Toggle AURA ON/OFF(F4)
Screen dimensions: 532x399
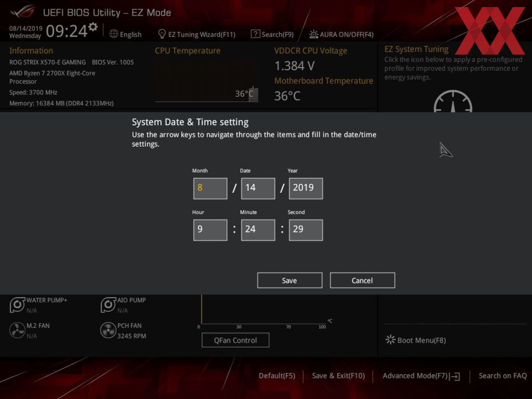tap(347, 34)
